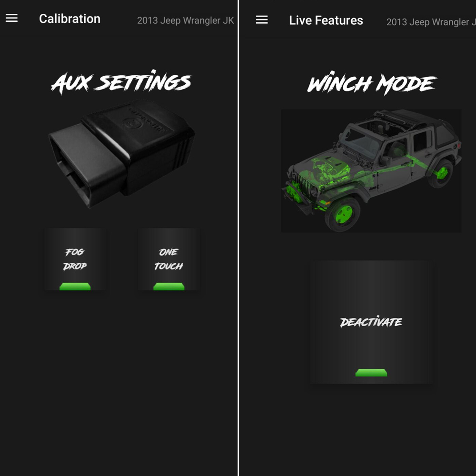Click the Deactivate label text
Screen dimensions: 476x476
click(x=371, y=322)
